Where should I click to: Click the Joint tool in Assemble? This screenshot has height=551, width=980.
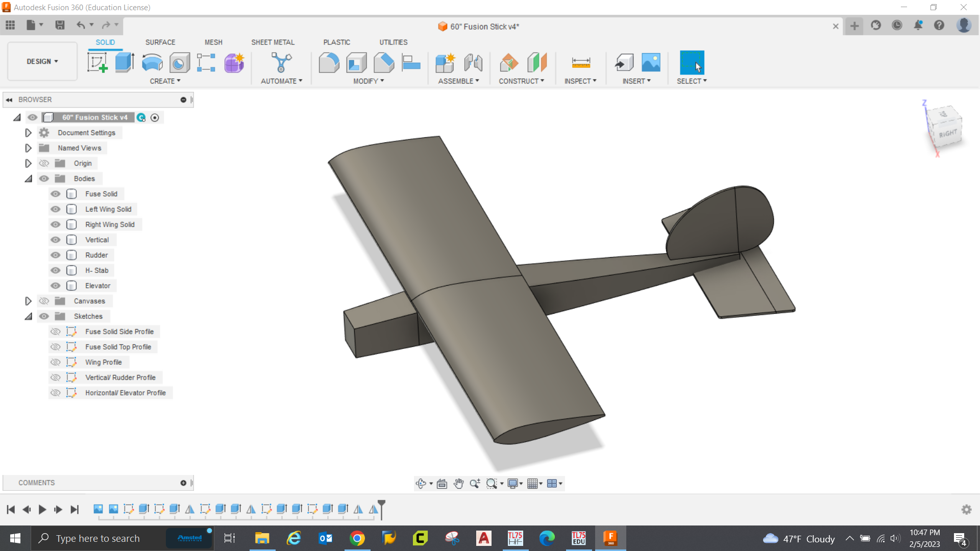click(x=474, y=62)
